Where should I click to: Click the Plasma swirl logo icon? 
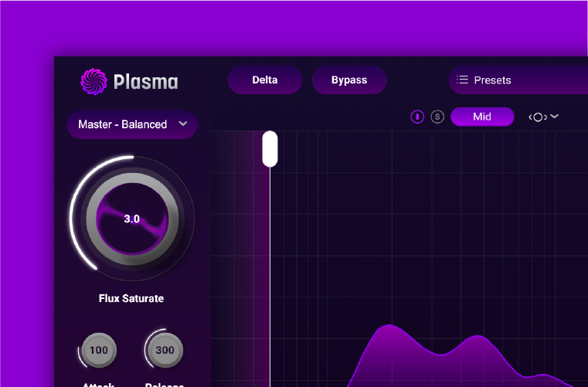(94, 80)
